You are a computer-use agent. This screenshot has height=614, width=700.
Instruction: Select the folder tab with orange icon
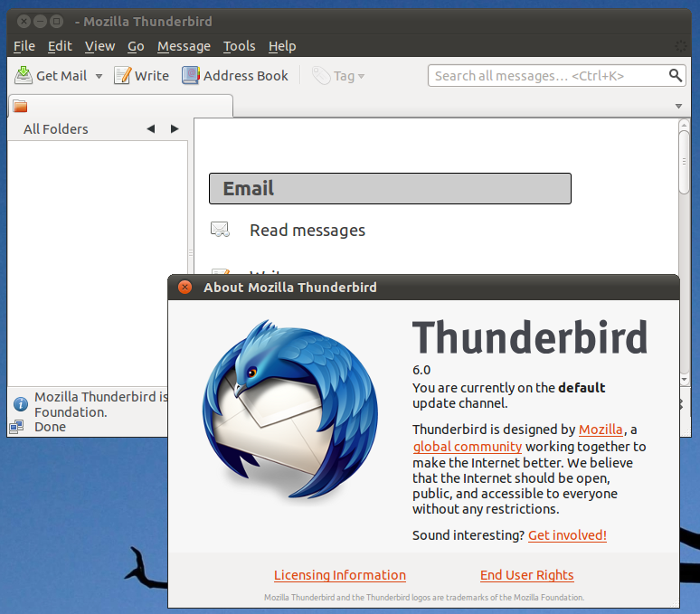click(x=120, y=106)
